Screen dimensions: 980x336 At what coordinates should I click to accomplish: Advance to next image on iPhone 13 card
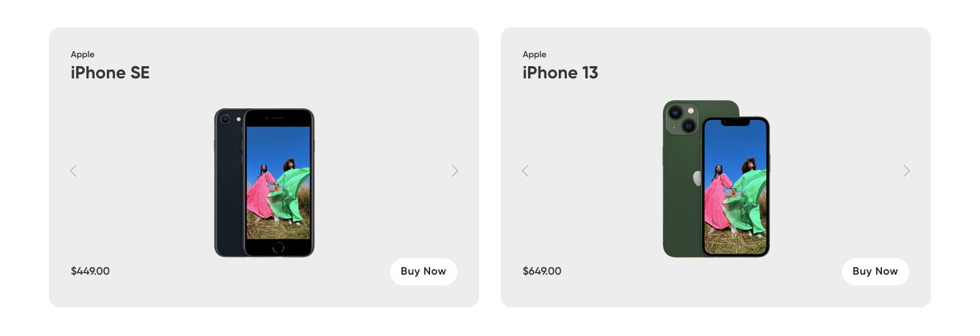[x=906, y=171]
